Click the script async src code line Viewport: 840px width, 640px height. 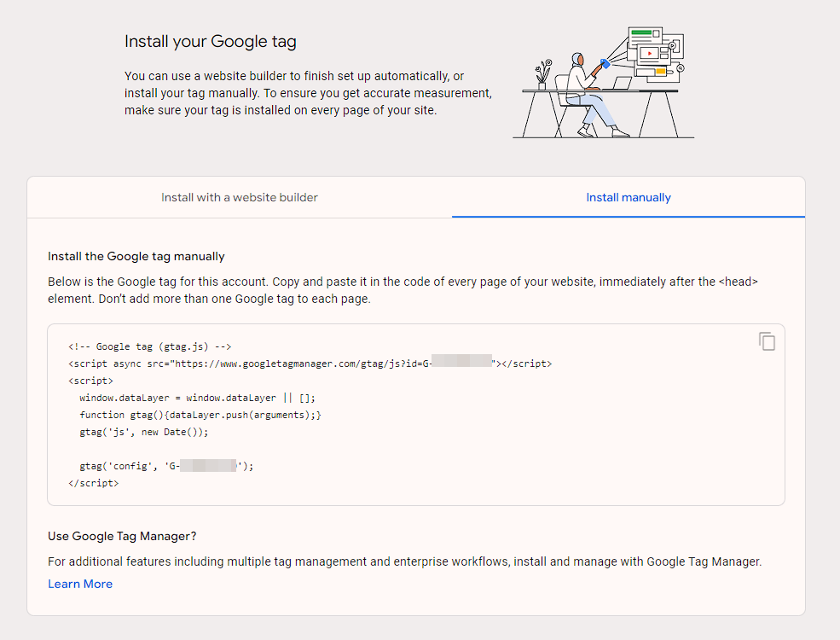pos(310,364)
